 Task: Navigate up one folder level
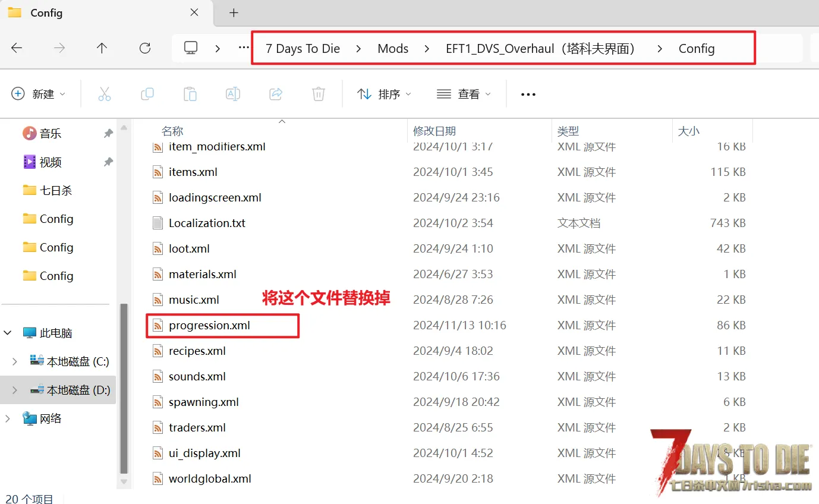tap(102, 48)
